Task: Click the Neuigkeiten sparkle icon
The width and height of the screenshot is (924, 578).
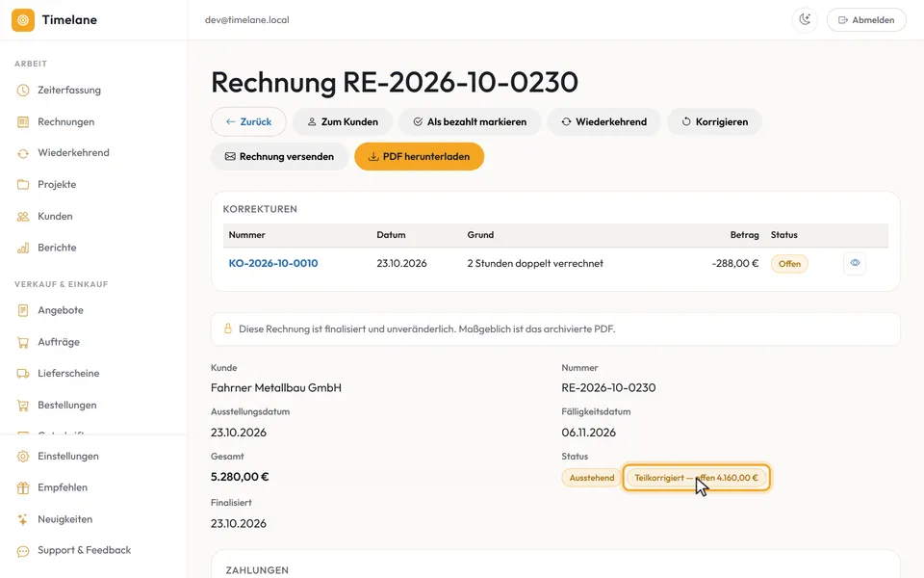Action: point(23,519)
